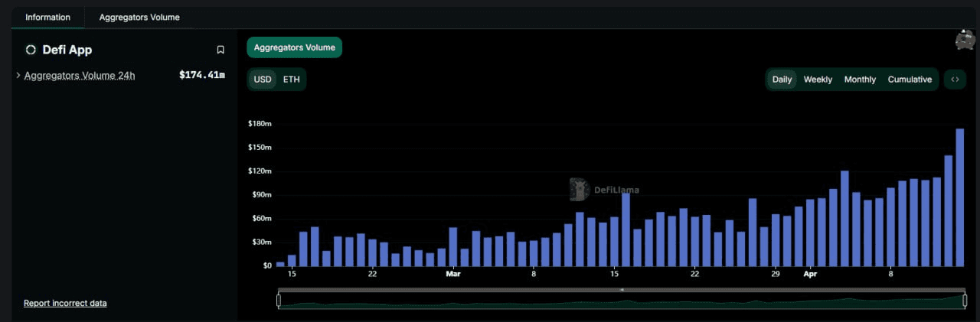Click the $150m y-axis label
This screenshot has height=322, width=980.
point(260,148)
